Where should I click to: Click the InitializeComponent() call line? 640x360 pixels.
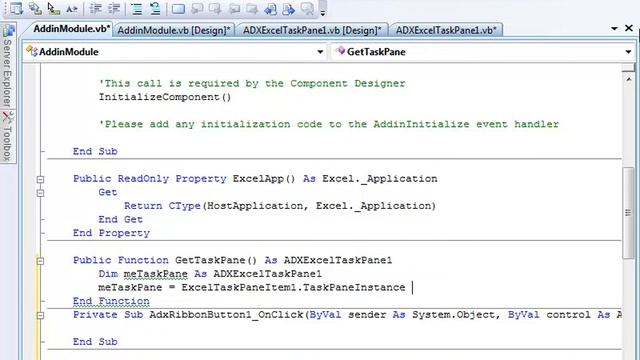pyautogui.click(x=165, y=97)
